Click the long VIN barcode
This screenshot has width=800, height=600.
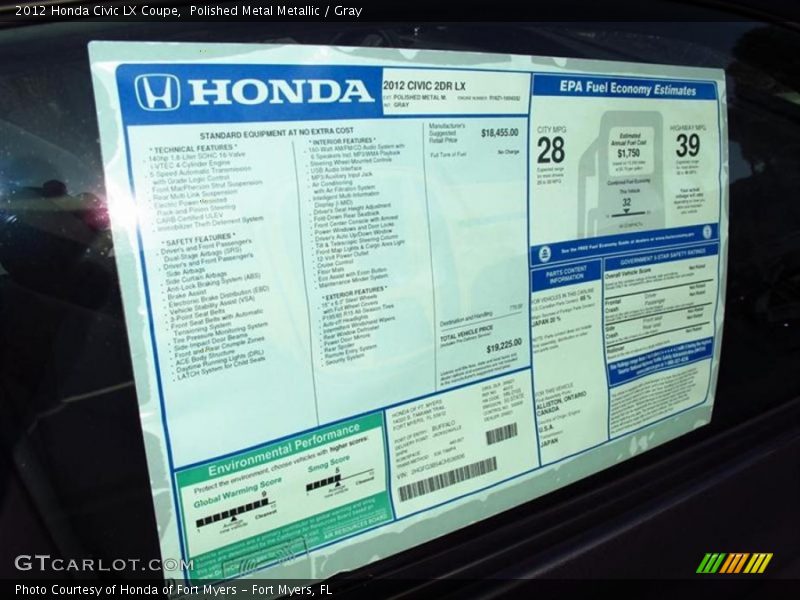(x=447, y=478)
